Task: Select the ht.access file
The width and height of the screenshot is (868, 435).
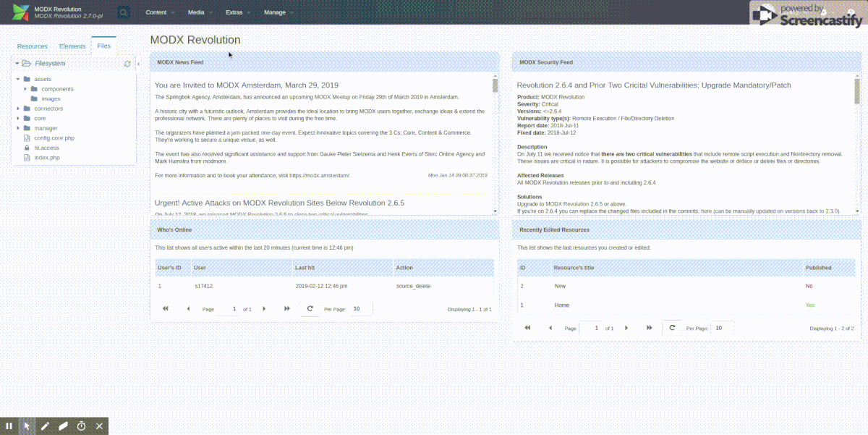Action: [x=46, y=148]
